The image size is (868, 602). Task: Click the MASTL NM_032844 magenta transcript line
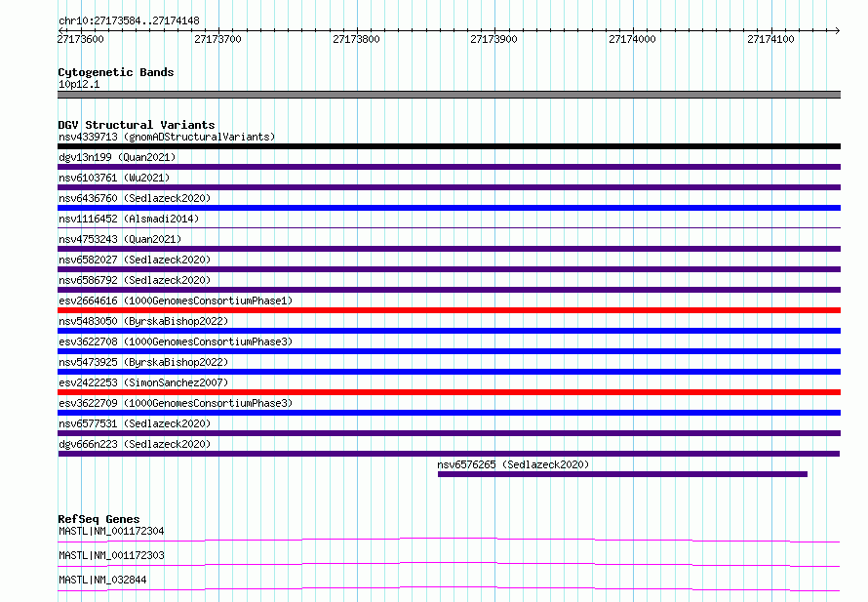click(449, 588)
